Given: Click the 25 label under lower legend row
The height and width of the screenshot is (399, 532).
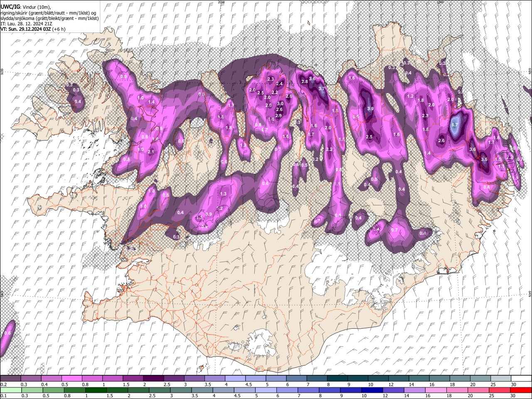Looking at the screenshot, I should tap(492, 396).
